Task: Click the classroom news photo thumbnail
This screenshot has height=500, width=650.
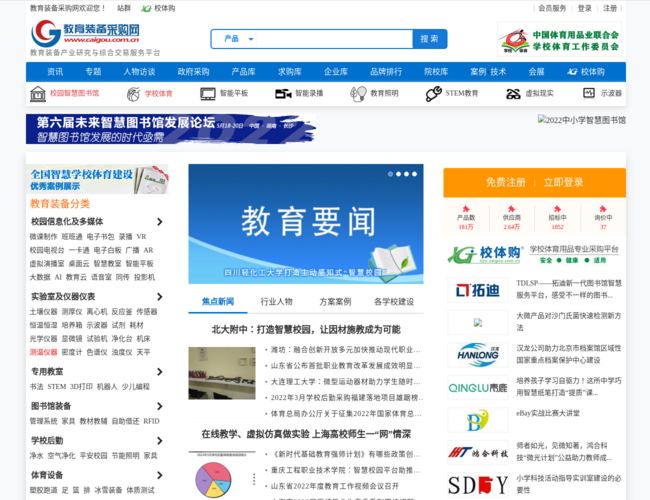Action: pyautogui.click(x=222, y=374)
